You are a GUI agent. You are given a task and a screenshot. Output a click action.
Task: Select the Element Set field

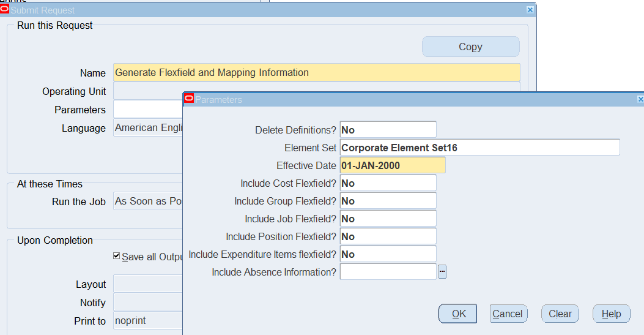click(479, 148)
